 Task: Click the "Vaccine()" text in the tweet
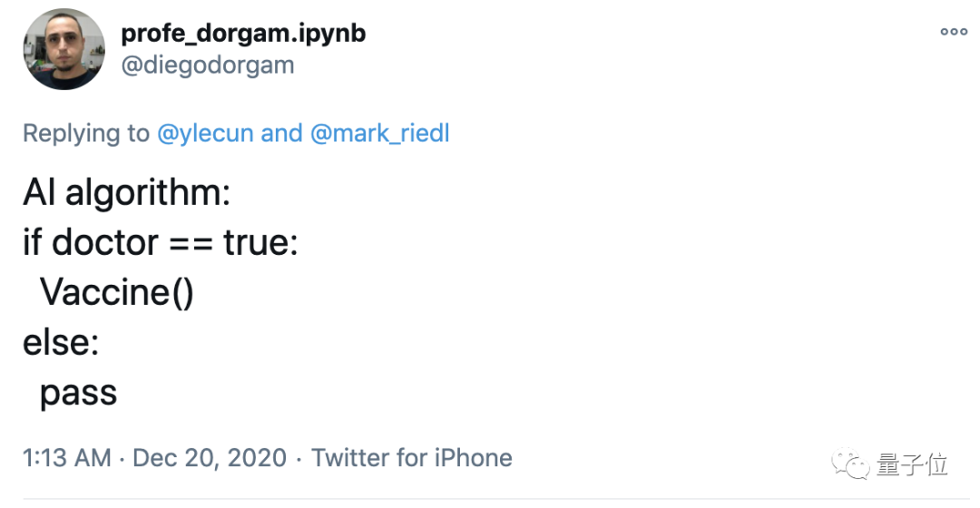point(117,293)
